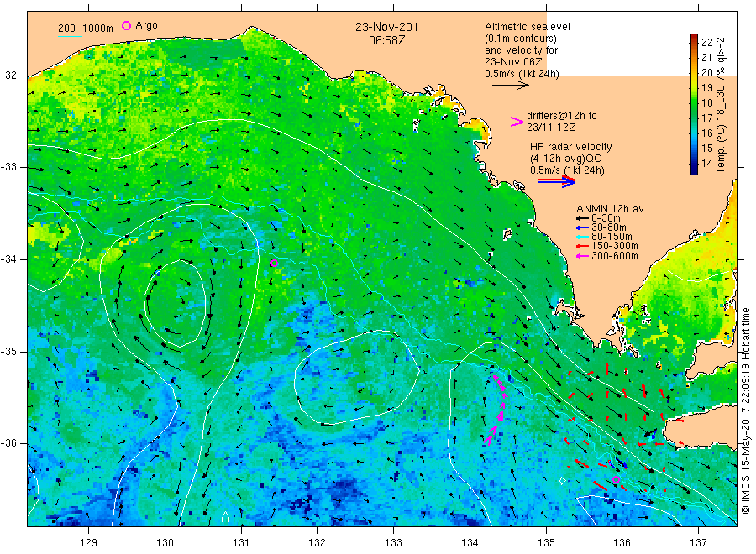This screenshot has width=756, height=554.
Task: Click the Argo magenta circle legend marker
Action: pos(126,25)
